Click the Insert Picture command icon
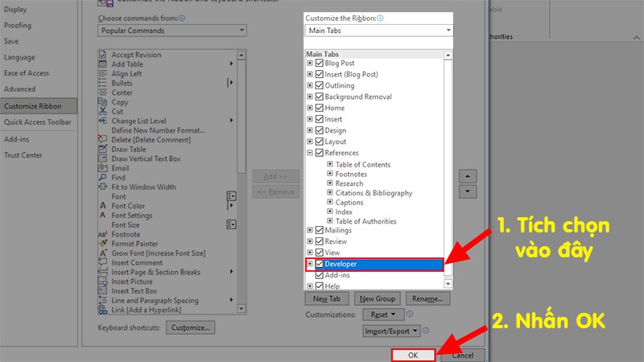Image resolution: width=644 pixels, height=362 pixels. coord(102,282)
